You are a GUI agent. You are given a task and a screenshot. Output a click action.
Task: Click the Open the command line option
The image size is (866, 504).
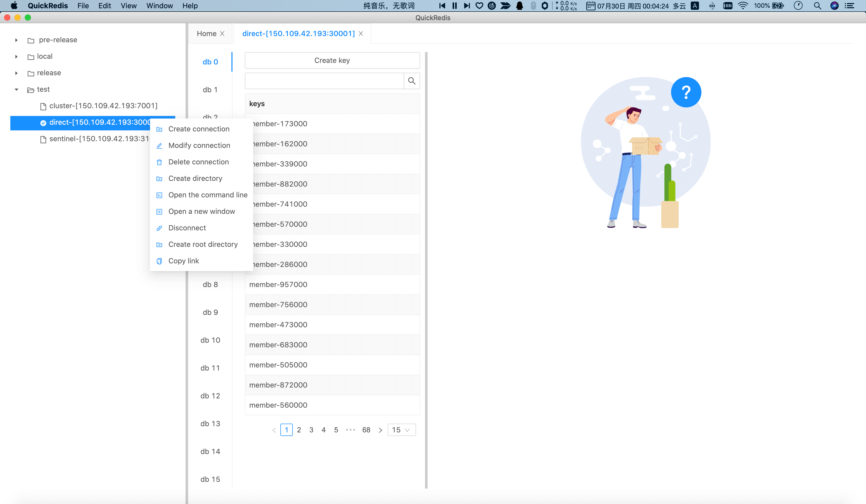tap(208, 194)
